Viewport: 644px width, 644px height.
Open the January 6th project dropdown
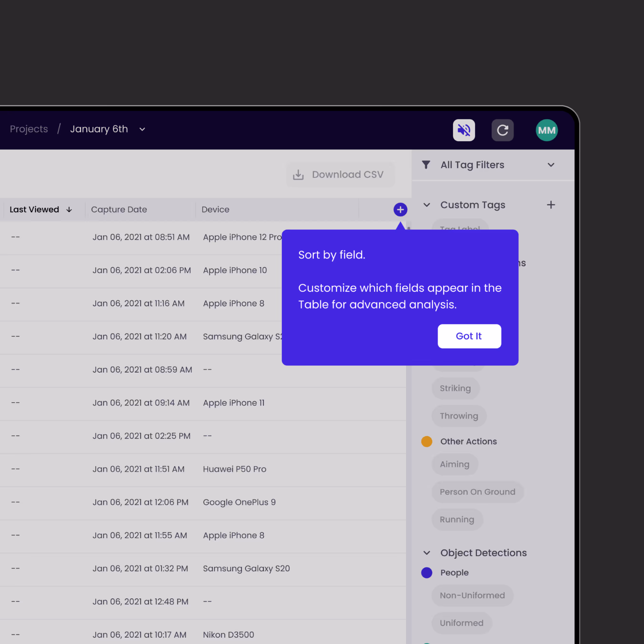(142, 129)
